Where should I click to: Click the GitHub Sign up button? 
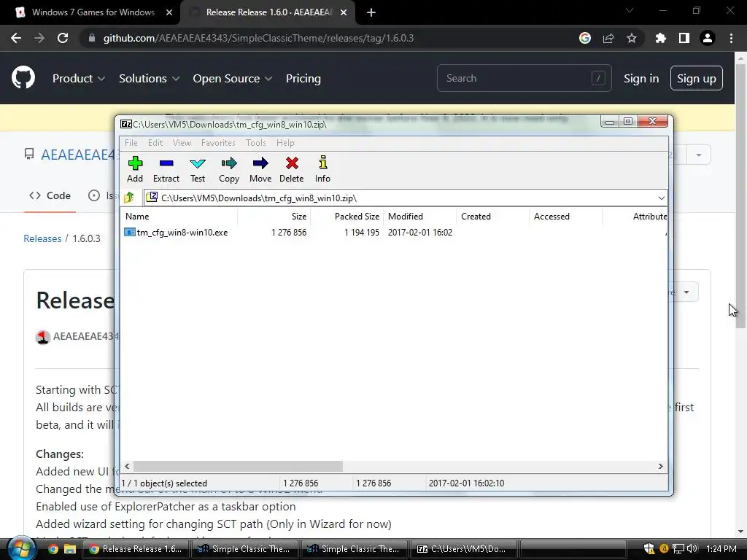(697, 78)
